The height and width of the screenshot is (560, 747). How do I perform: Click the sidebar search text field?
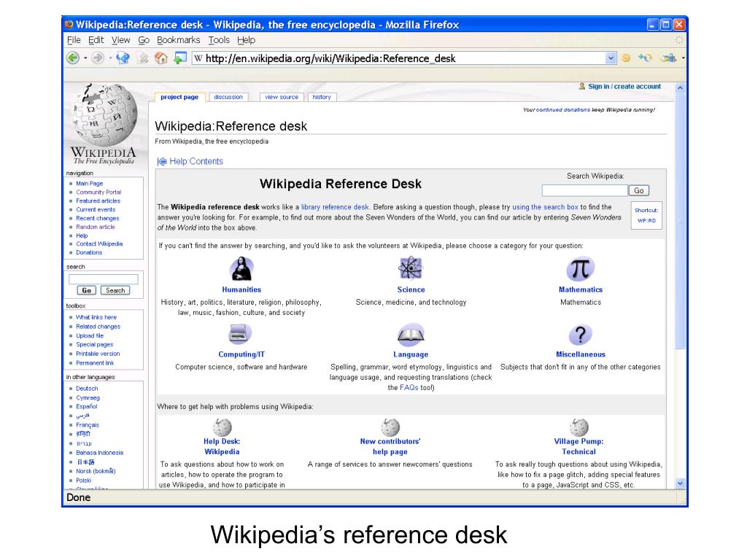tap(104, 279)
